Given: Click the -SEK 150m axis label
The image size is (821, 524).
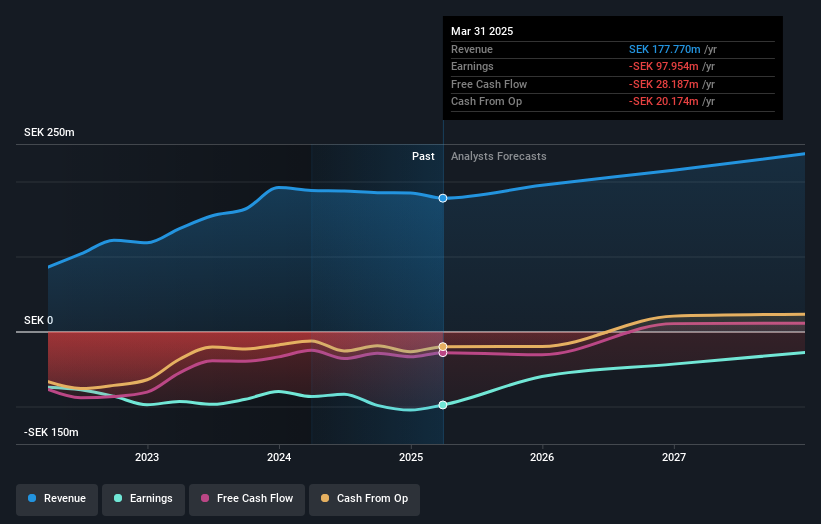Looking at the screenshot, I should (x=51, y=432).
